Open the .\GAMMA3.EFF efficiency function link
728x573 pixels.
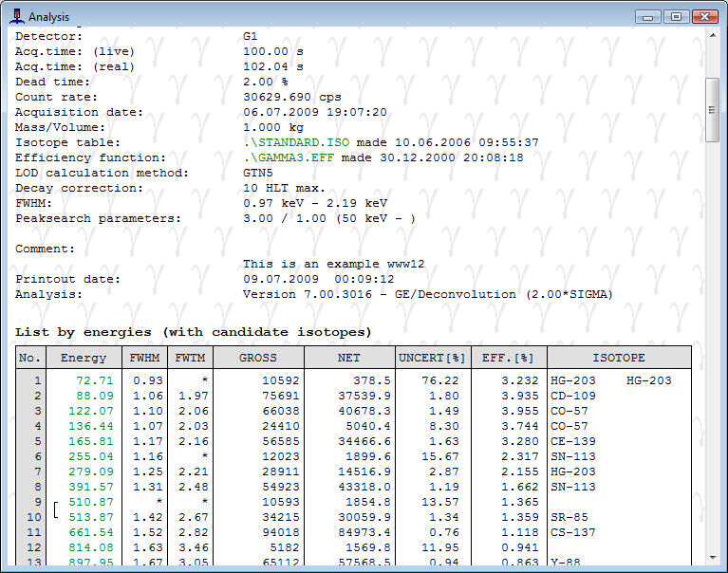tap(285, 157)
